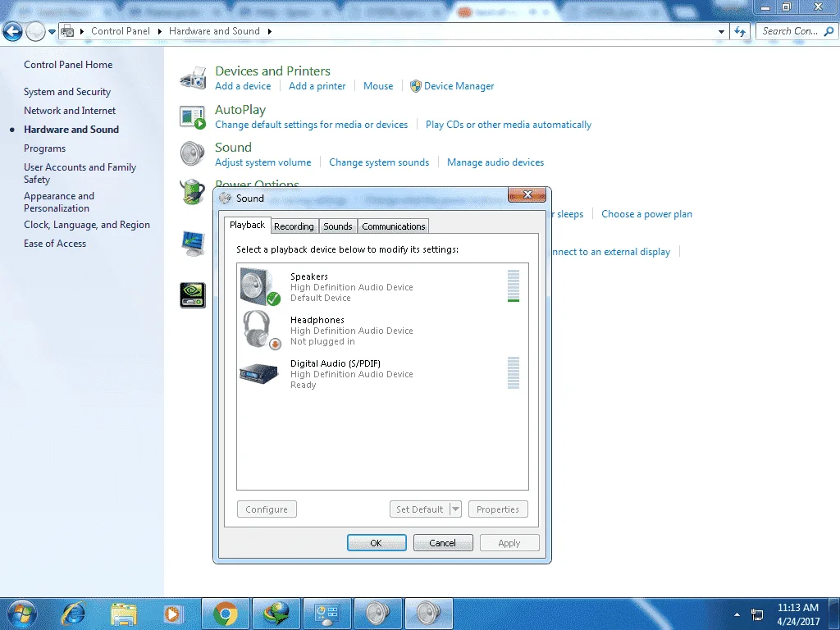
Task: Click the Device Manager shield icon
Action: pyautogui.click(x=415, y=86)
